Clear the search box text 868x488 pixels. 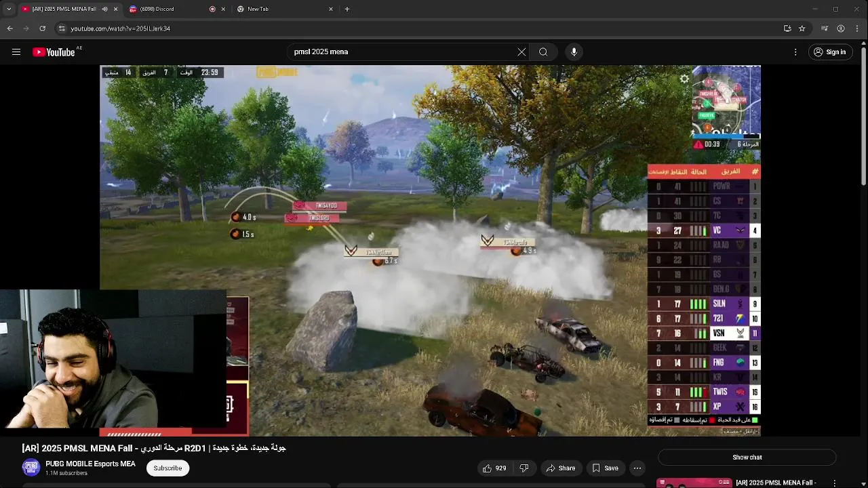521,52
